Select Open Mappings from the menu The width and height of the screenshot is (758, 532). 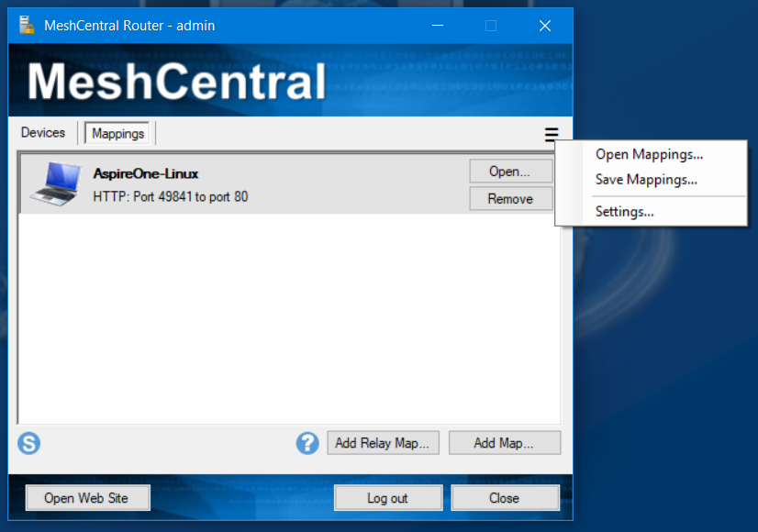[648, 154]
